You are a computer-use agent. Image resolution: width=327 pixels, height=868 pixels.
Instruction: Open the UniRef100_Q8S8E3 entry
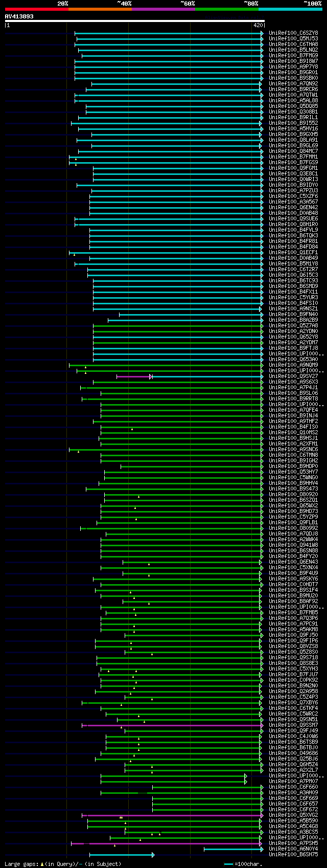293,663
